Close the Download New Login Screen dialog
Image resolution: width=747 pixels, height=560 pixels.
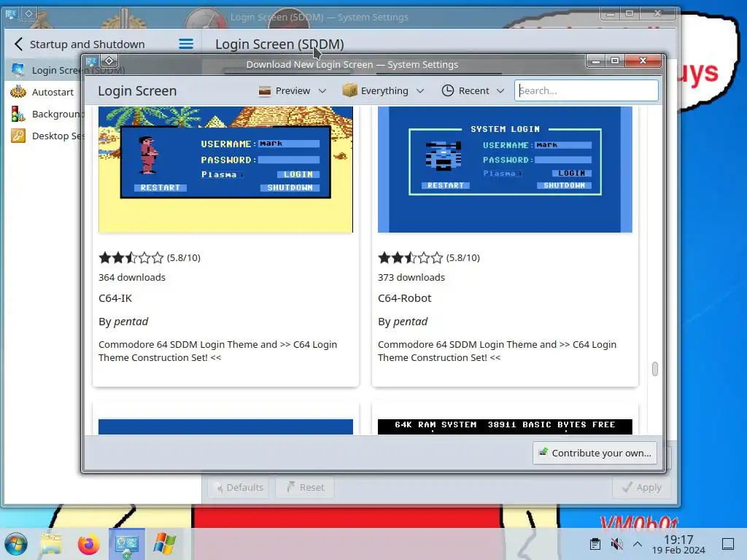[x=643, y=61]
